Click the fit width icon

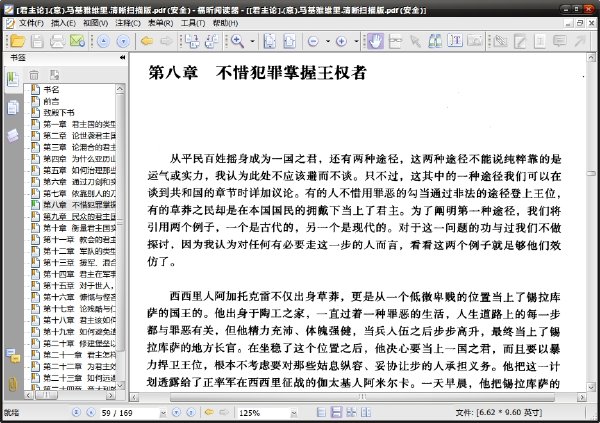pyautogui.click(x=290, y=41)
